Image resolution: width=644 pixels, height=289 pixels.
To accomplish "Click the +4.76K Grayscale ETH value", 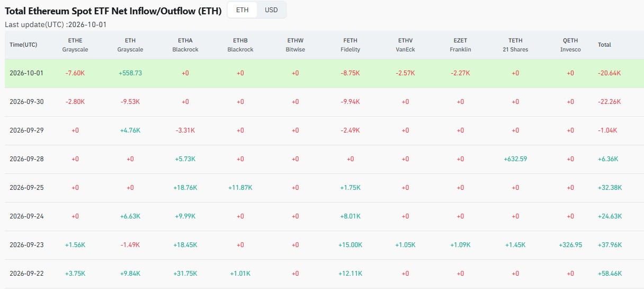I will point(130,130).
